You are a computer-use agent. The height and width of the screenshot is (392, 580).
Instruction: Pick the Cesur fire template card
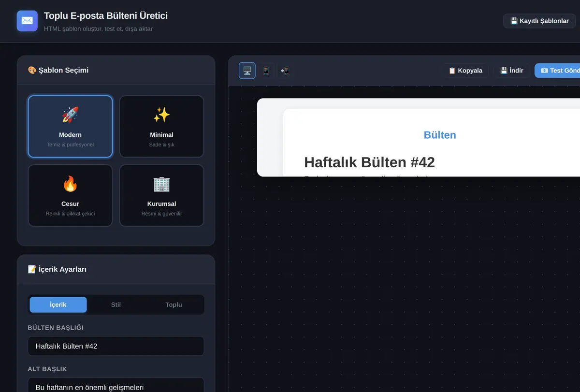pos(70,195)
